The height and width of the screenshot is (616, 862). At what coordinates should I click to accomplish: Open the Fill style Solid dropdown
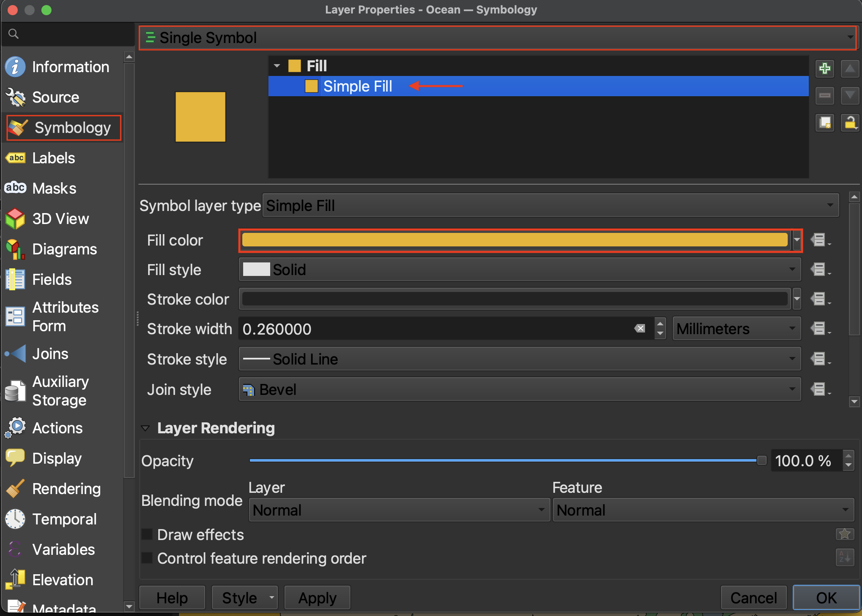pos(519,270)
